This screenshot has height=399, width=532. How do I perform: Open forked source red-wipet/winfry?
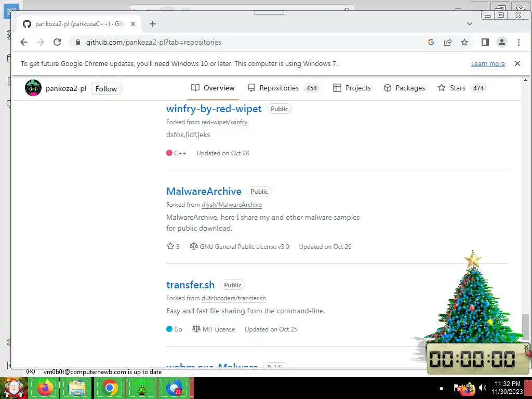(x=224, y=122)
